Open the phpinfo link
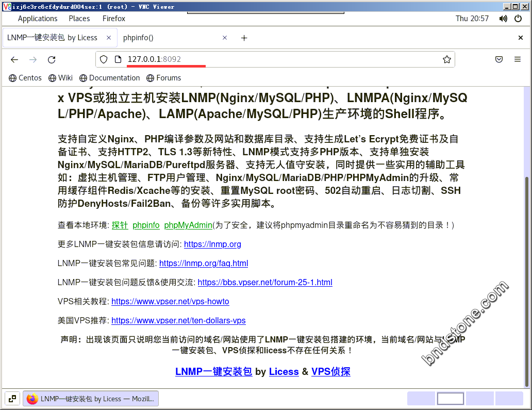The height and width of the screenshot is (410, 532). point(146,225)
